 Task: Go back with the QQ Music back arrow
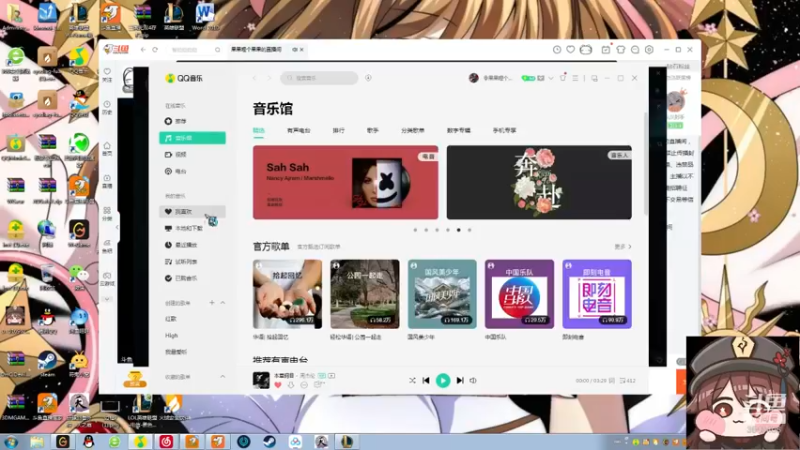(x=254, y=78)
